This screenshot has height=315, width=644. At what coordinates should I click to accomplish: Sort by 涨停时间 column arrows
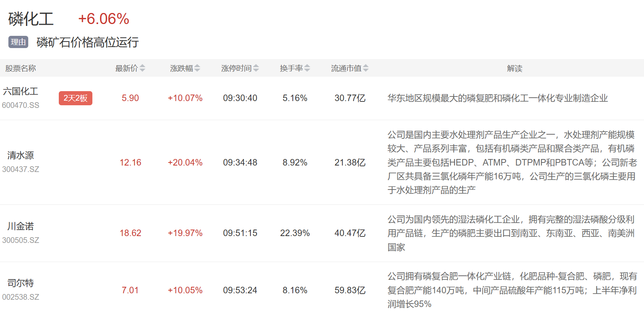(256, 68)
